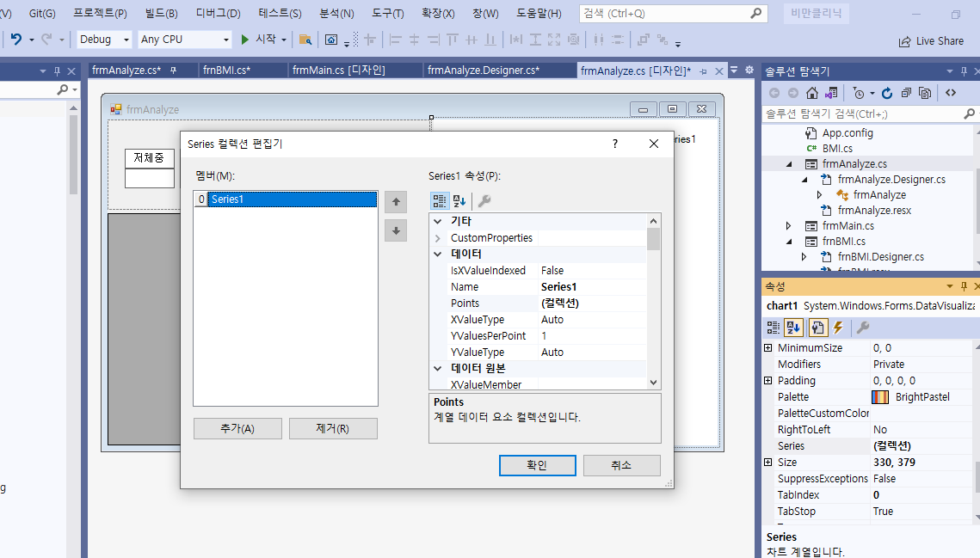Click the search magnifier in Solution Explorer search
The image size is (980, 558).
tap(969, 113)
